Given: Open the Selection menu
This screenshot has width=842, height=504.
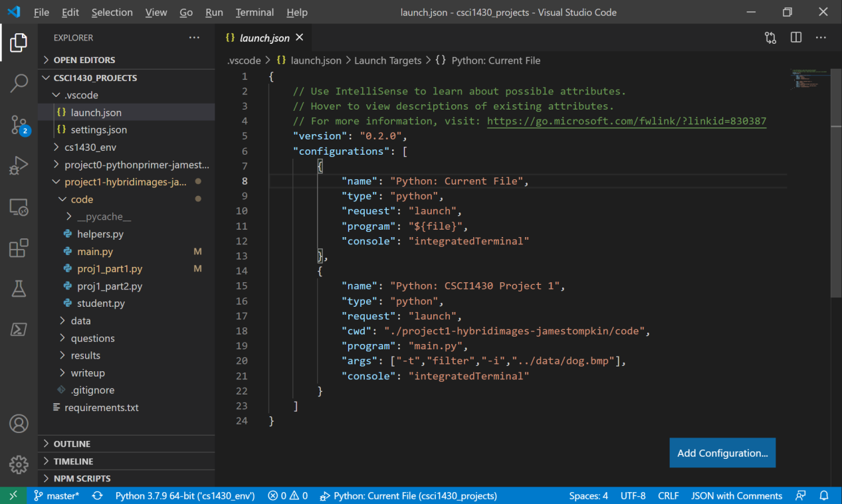Looking at the screenshot, I should (112, 13).
